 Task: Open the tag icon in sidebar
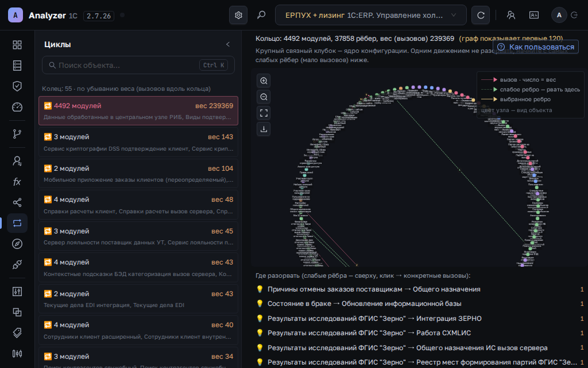click(x=17, y=333)
